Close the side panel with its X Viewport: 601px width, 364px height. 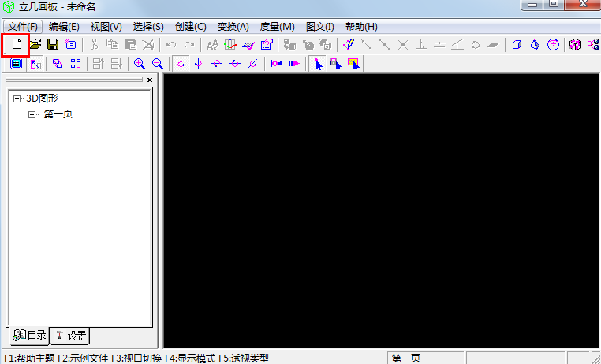tap(150, 80)
